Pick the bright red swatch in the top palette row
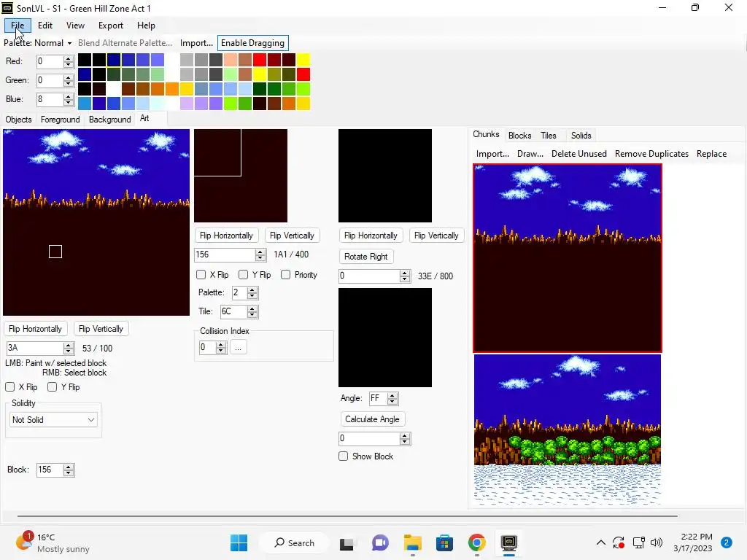The width and height of the screenshot is (747, 560). tap(260, 60)
